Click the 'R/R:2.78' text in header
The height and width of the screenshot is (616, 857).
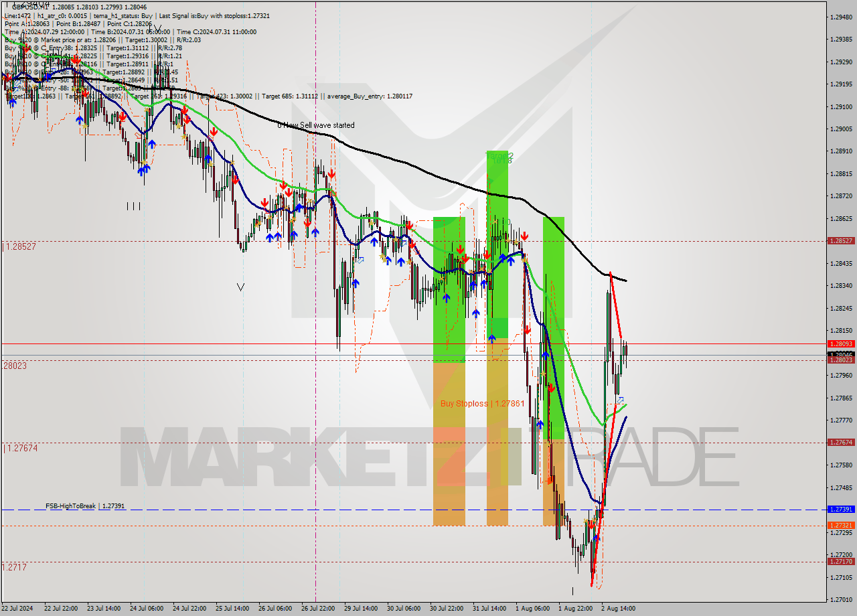tap(170, 48)
